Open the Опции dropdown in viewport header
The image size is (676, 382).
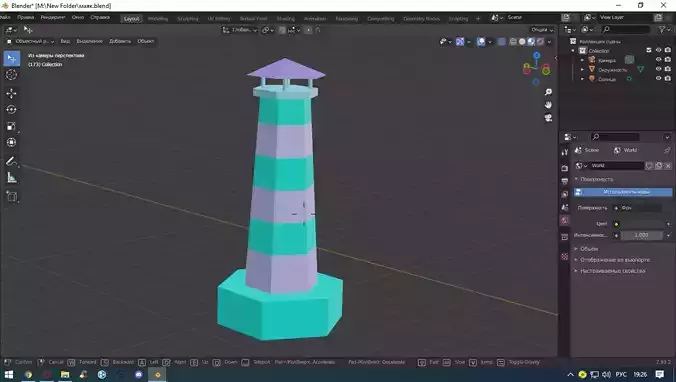pyautogui.click(x=542, y=30)
